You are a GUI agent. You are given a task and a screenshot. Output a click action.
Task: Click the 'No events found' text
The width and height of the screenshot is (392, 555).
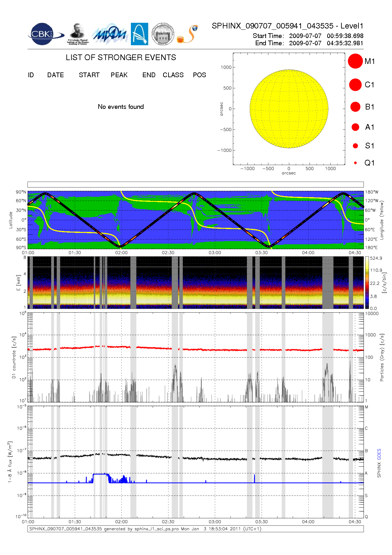point(121,107)
